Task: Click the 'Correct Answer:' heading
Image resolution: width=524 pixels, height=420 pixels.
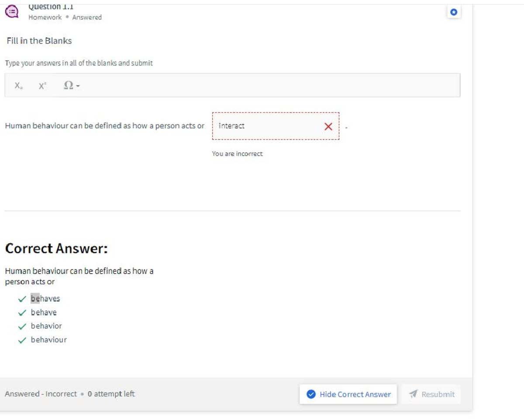Action: (x=56, y=249)
